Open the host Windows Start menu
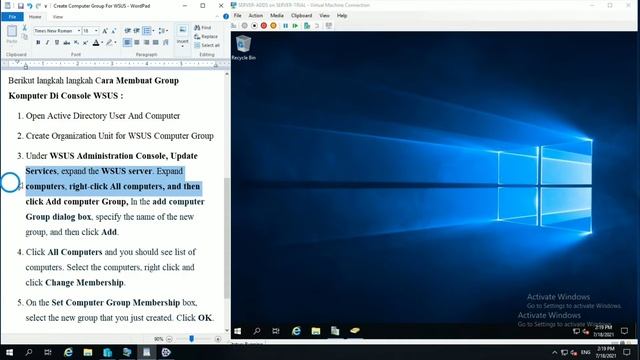 tap(9, 352)
